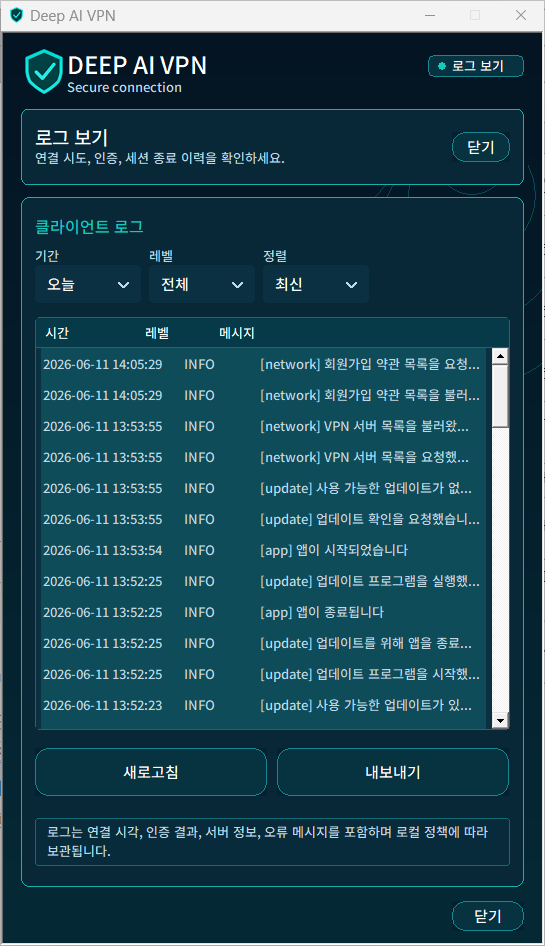Select log row 업데이트 확인을 요청했습니
The height and width of the screenshot is (946, 545).
[264, 519]
